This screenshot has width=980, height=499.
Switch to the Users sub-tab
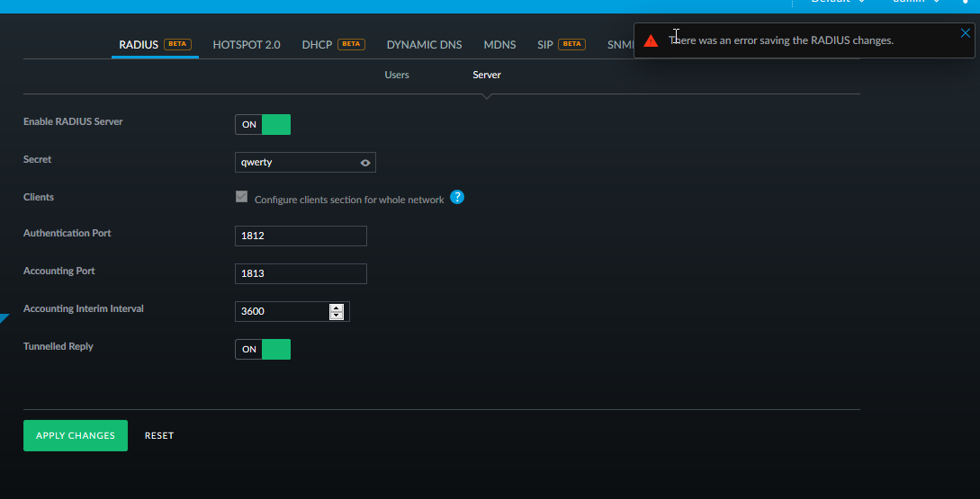point(397,75)
